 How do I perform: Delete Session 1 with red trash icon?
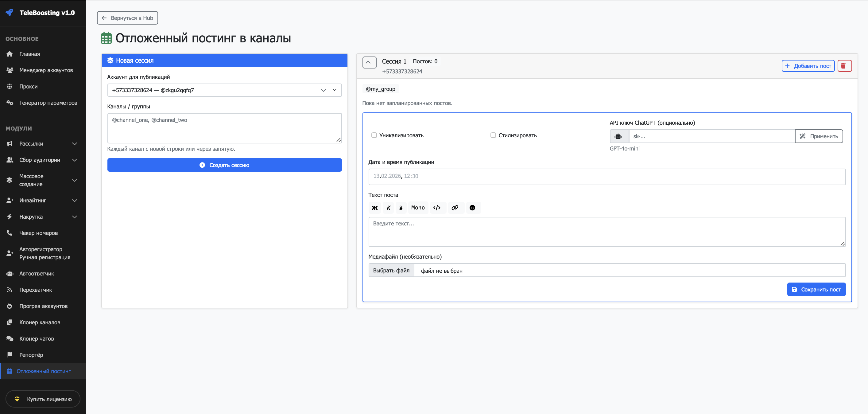844,66
